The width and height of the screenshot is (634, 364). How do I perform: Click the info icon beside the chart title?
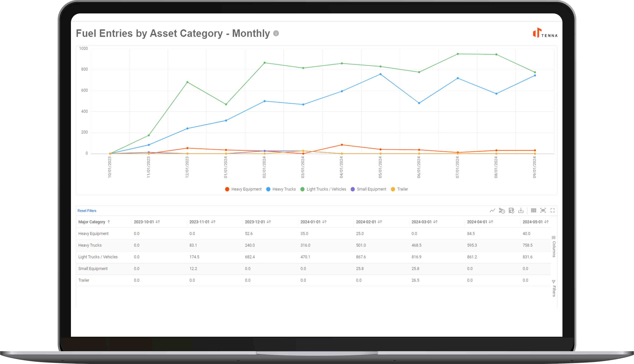click(x=276, y=33)
